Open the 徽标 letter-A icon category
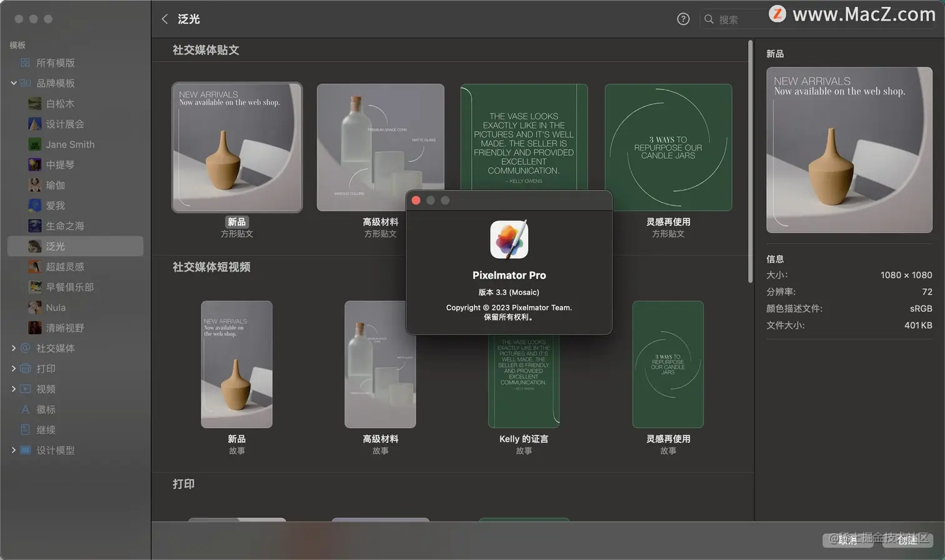This screenshot has width=945, height=560. pyautogui.click(x=25, y=409)
